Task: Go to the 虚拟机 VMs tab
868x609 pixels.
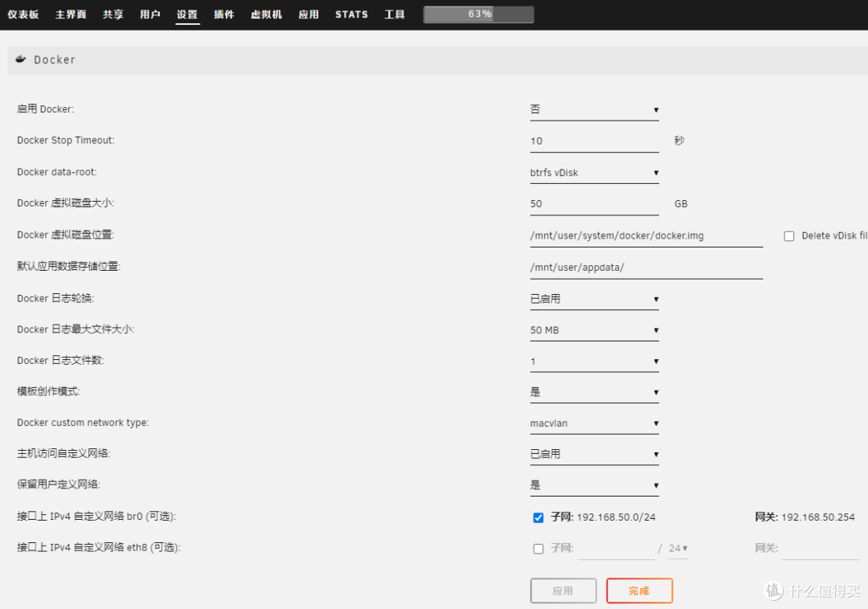Action: click(266, 14)
